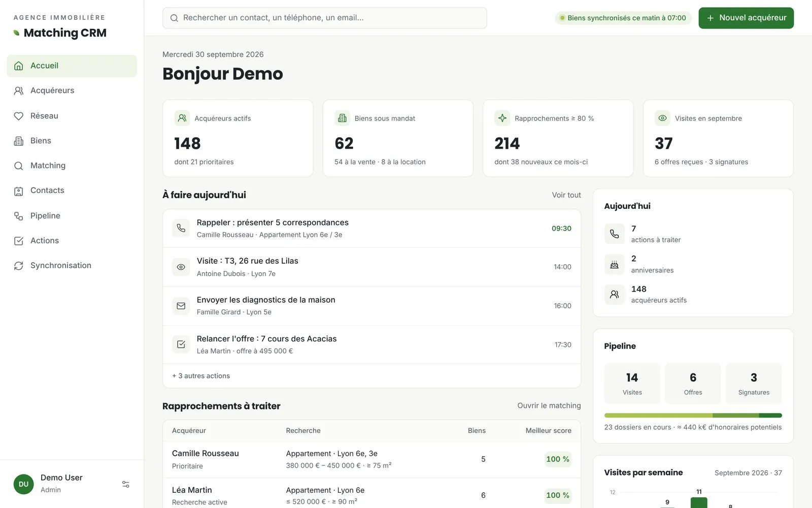Click the Nouvel acquéreur button
This screenshot has width=812, height=508.
[746, 18]
